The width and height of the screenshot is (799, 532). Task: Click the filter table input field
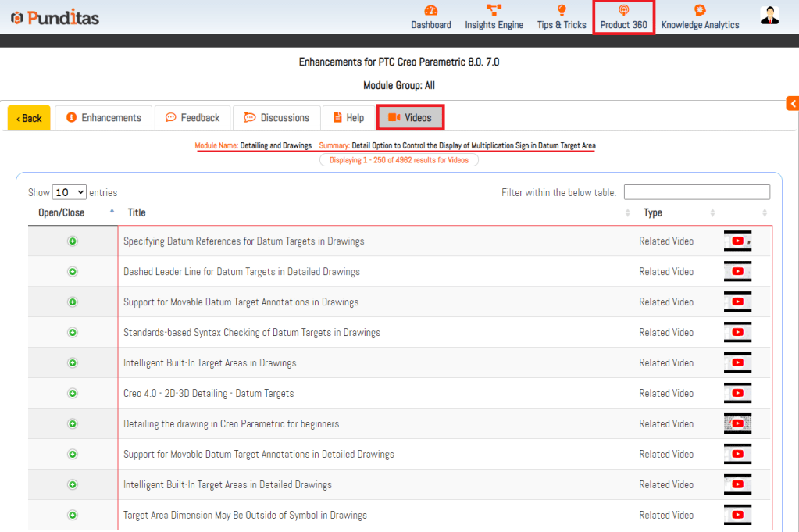697,192
